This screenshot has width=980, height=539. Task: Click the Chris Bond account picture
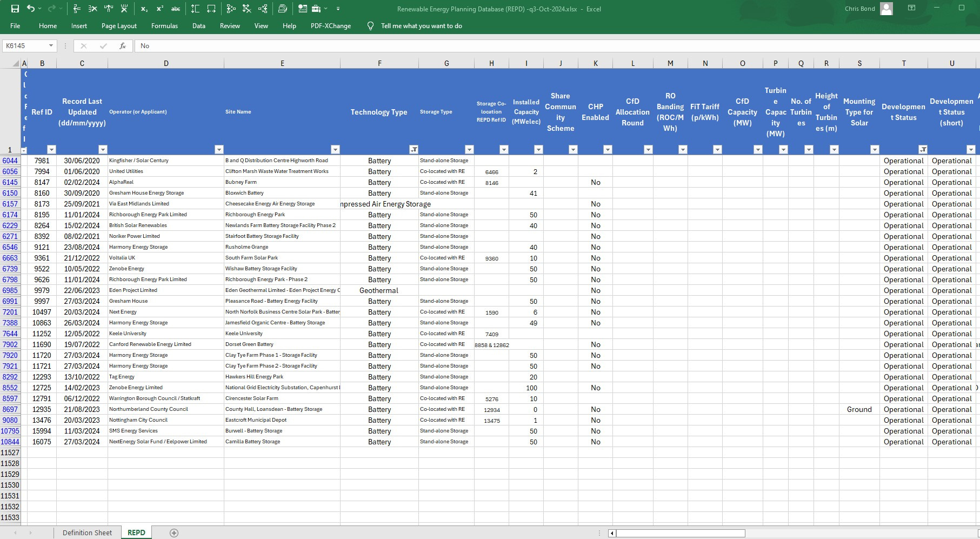(x=886, y=9)
